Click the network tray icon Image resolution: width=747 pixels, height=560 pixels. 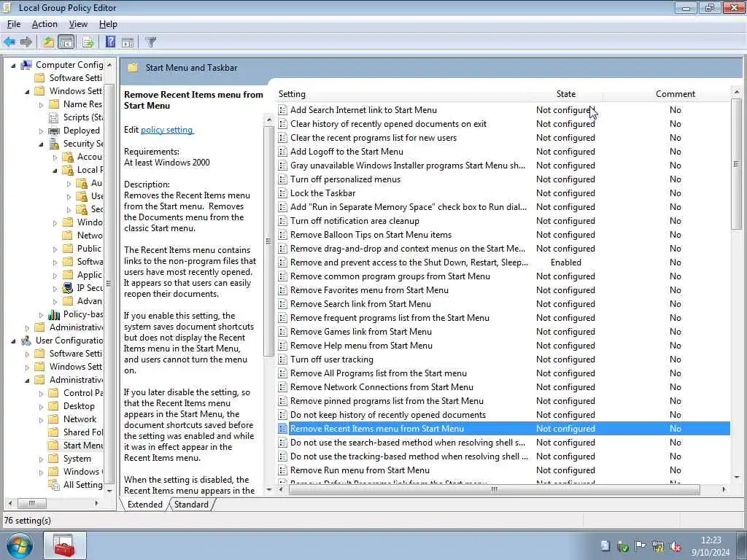(658, 546)
